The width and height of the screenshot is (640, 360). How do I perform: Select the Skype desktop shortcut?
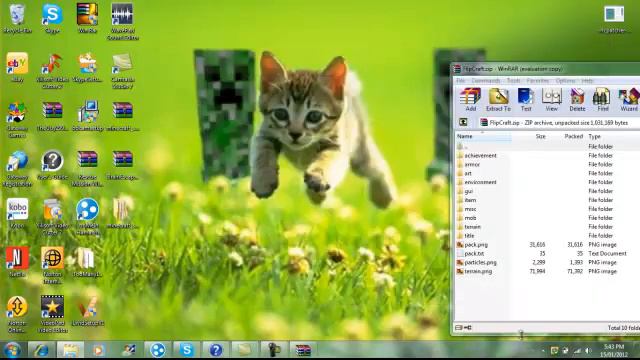[x=52, y=18]
